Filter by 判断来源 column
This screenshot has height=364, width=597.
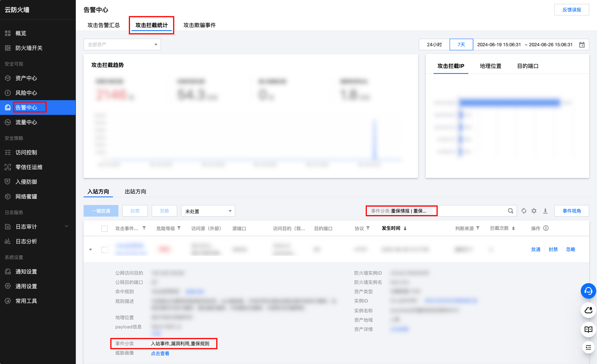pyautogui.click(x=478, y=228)
